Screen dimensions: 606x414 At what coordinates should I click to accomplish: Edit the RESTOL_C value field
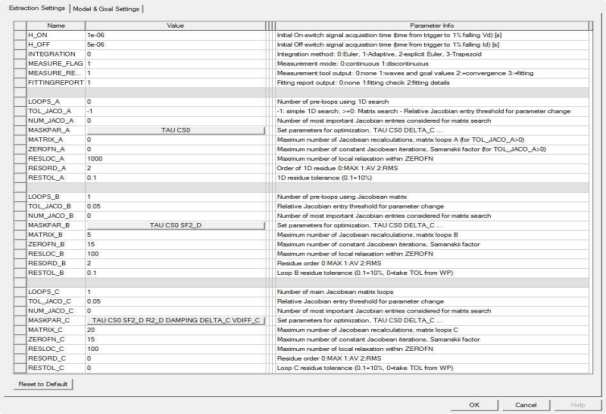(175, 368)
